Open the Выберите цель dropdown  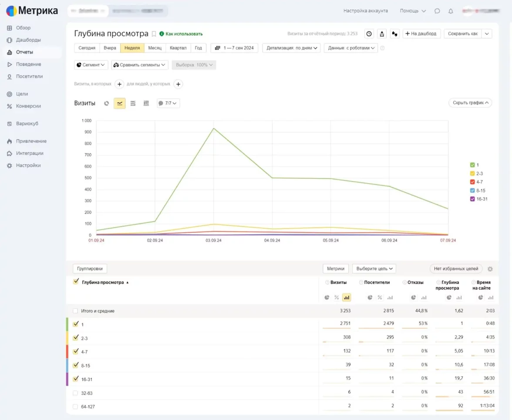coord(374,269)
